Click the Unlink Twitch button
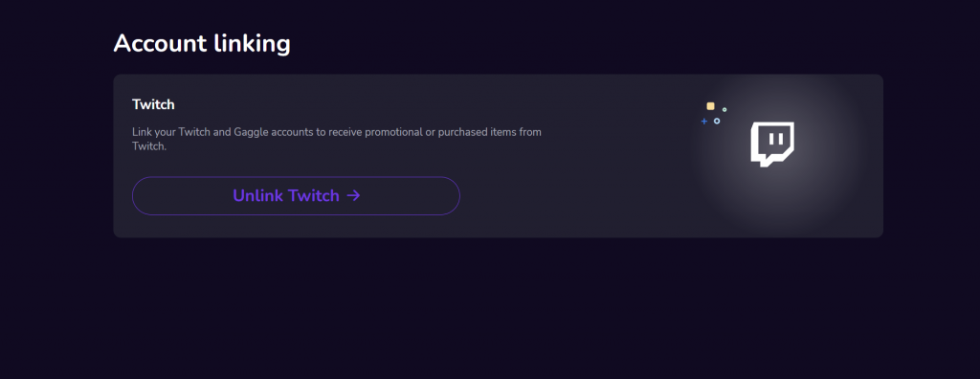This screenshot has height=379, width=980. [x=296, y=196]
